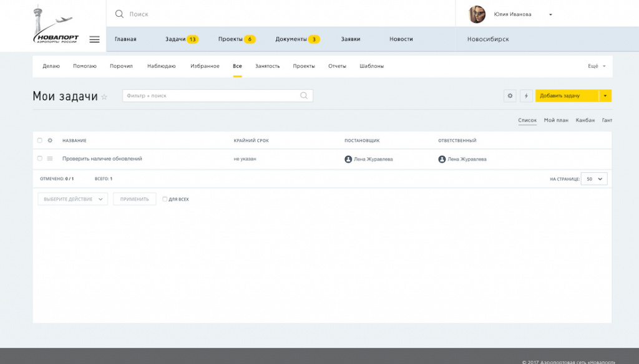Expand the 'Выберите действие' dropdown
Image resolution: width=639 pixels, height=364 pixels.
[72, 199]
